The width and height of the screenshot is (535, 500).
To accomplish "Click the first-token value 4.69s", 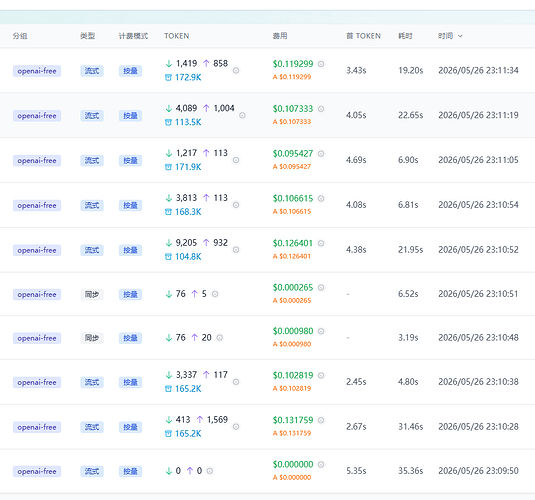I will [x=356, y=160].
